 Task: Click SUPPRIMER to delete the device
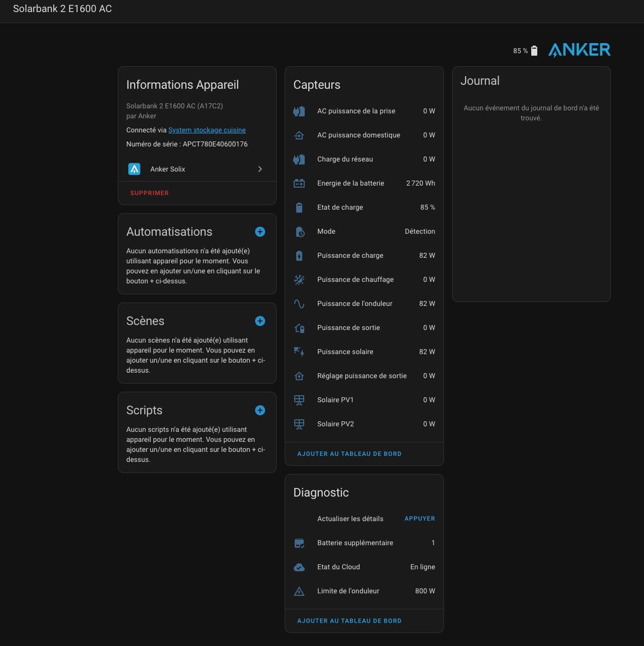149,193
